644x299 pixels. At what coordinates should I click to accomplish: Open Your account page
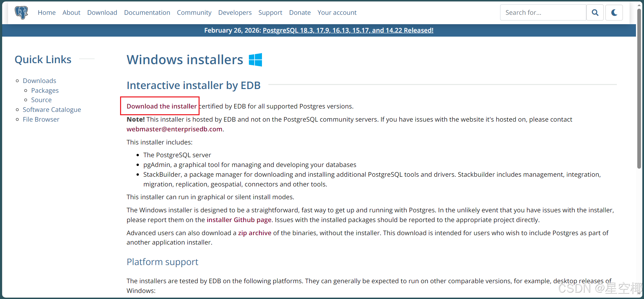coord(337,12)
